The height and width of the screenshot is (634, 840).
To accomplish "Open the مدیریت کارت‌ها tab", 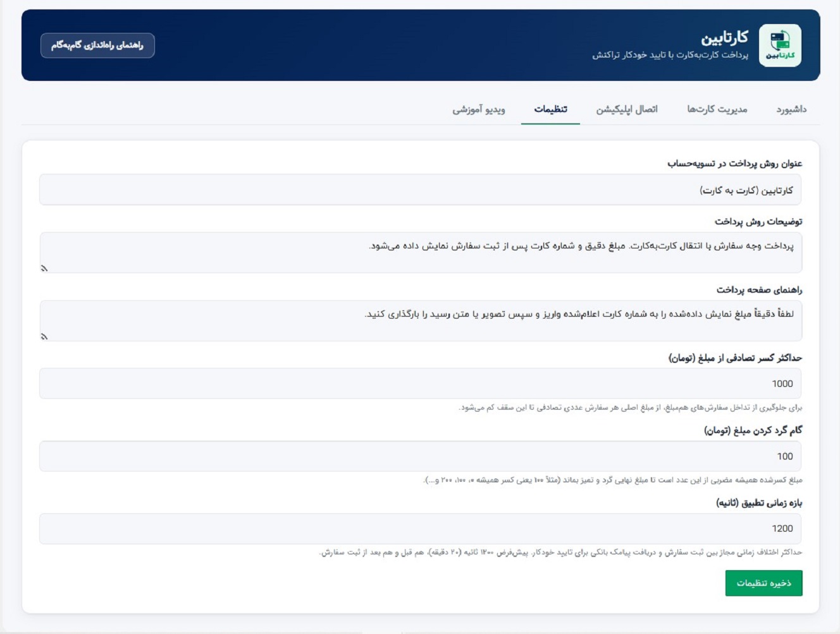I will pyautogui.click(x=717, y=109).
